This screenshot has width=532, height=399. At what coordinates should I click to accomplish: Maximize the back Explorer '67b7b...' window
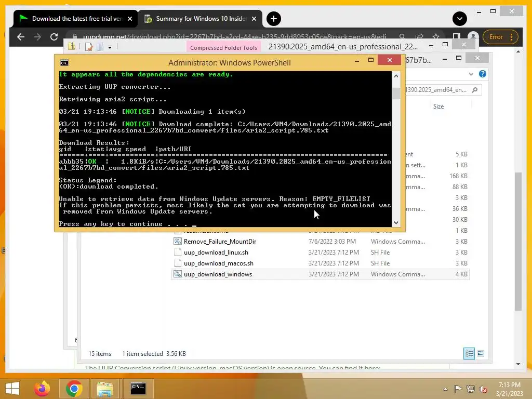tap(459, 58)
